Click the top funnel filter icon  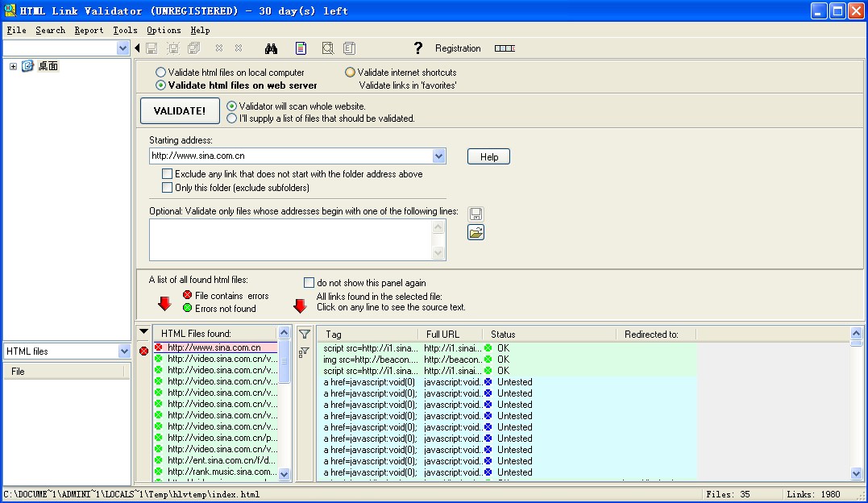(304, 335)
